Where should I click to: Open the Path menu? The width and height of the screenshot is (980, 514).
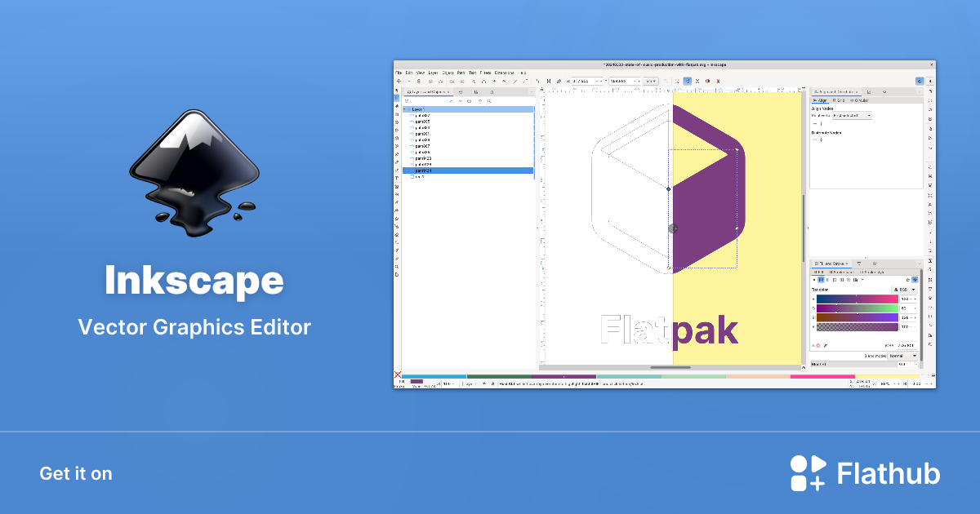coord(461,73)
